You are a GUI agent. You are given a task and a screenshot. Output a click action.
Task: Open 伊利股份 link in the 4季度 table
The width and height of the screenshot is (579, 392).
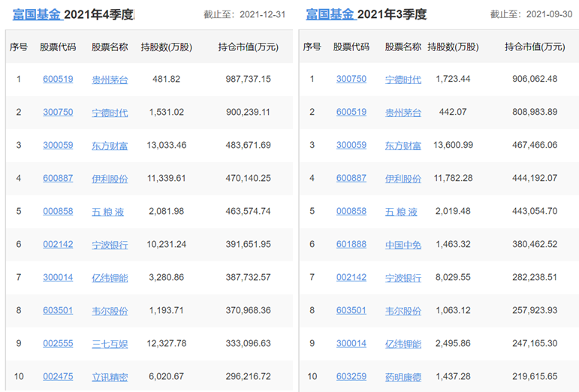[110, 179]
